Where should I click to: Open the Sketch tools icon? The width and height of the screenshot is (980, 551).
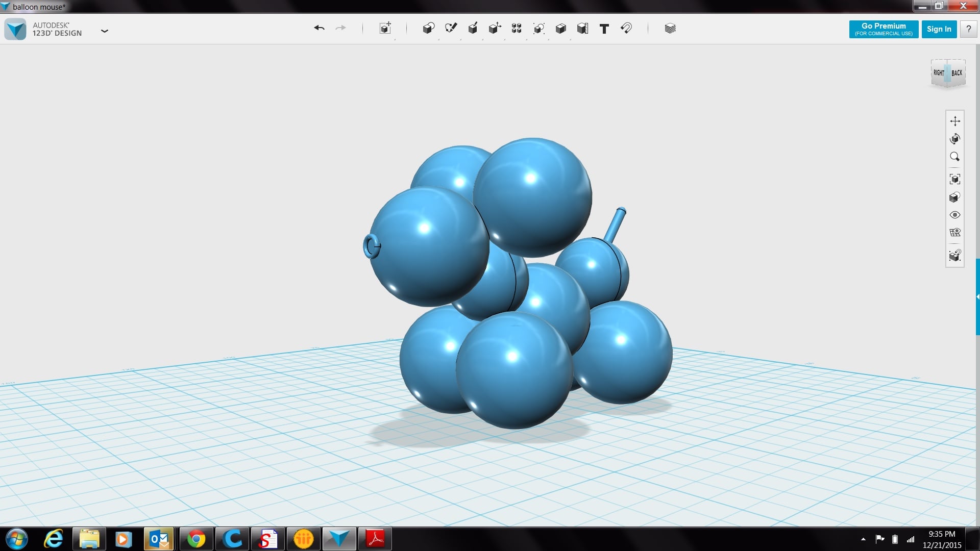tap(451, 28)
